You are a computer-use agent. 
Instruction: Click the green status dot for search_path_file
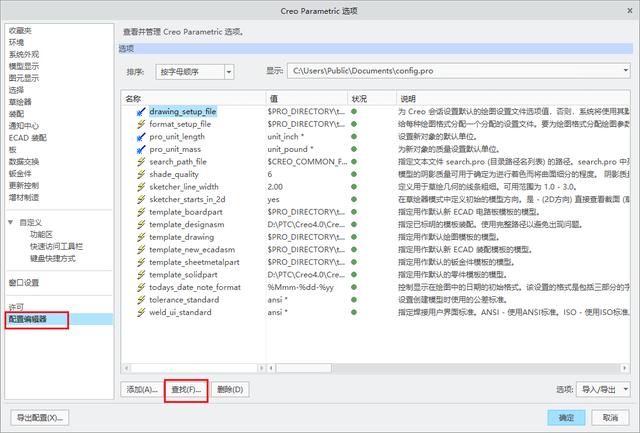coord(353,161)
